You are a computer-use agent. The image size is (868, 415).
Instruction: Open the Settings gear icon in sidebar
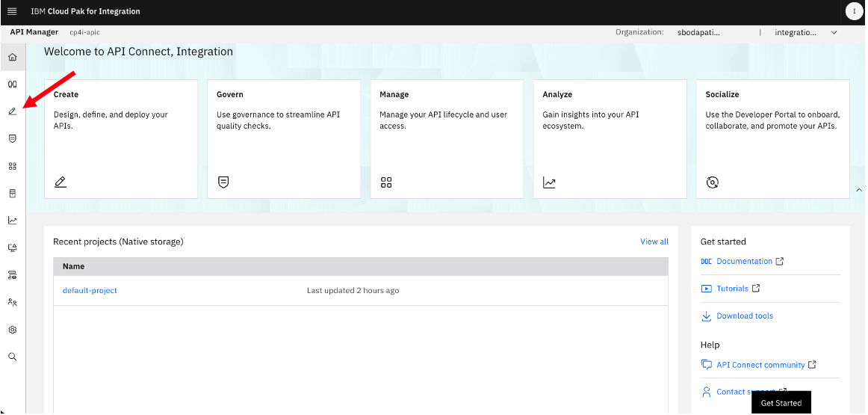13,330
